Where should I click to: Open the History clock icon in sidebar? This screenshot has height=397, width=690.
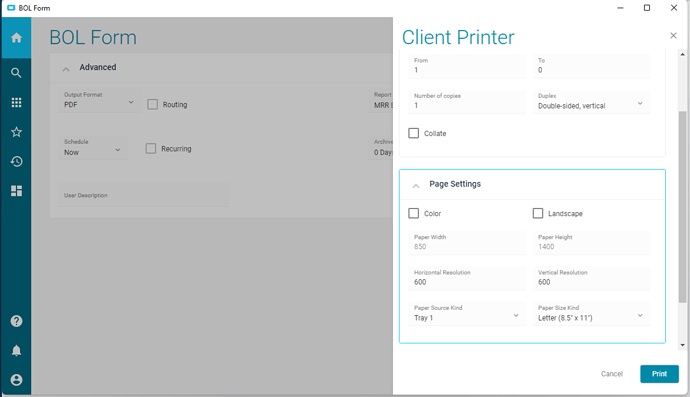tap(16, 161)
